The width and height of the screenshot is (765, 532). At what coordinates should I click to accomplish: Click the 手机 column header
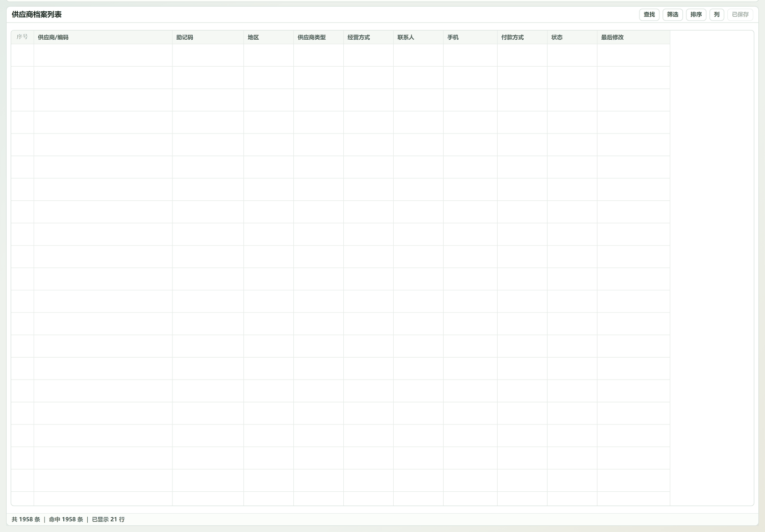tap(471, 37)
